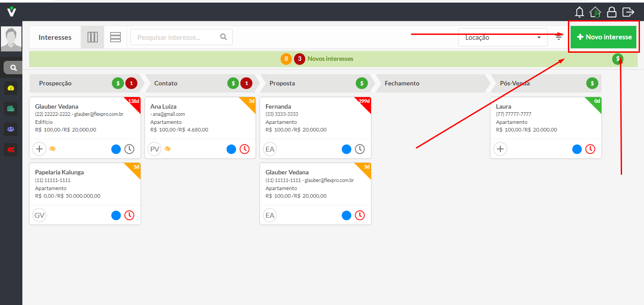Click dollar icon in green banner
Screen dimensions: 644x305
[x=618, y=59]
